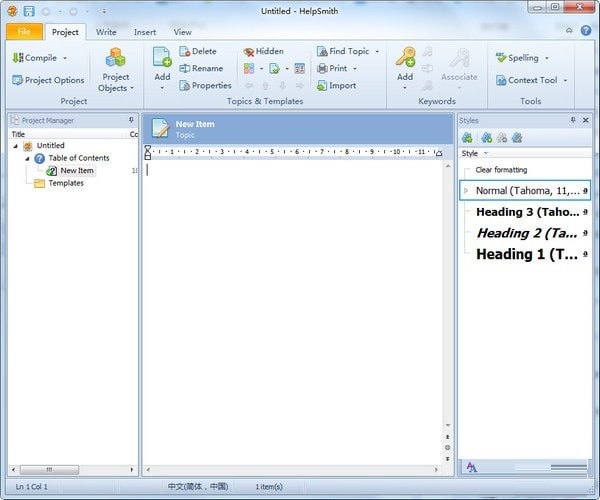Expand the Find Topic dropdown arrow
Image resolution: width=600 pixels, height=500 pixels.
point(377,51)
